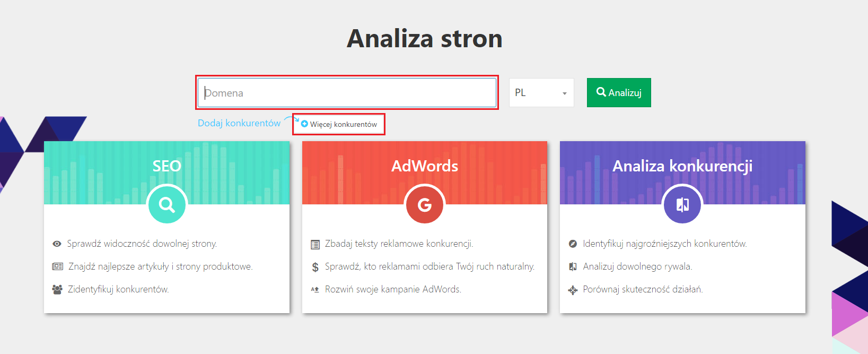Click the people icon beside Zidentyfikuj konkurentów
This screenshot has height=354, width=868.
click(57, 290)
